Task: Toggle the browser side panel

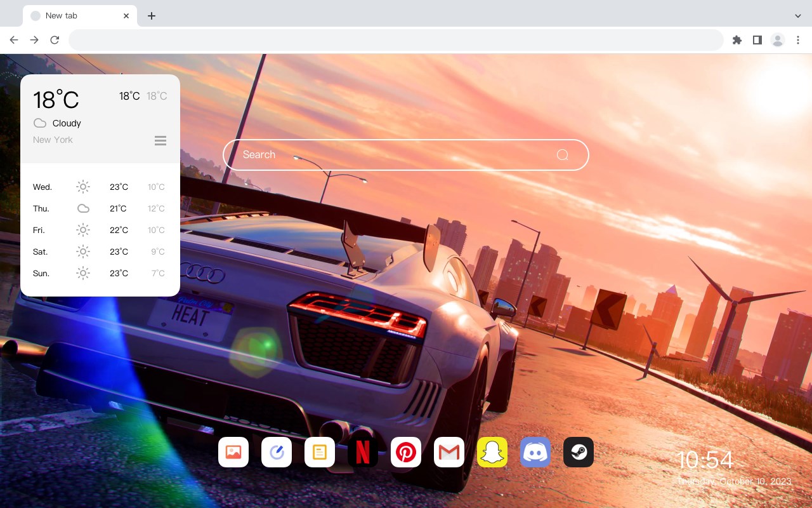Action: click(x=757, y=40)
